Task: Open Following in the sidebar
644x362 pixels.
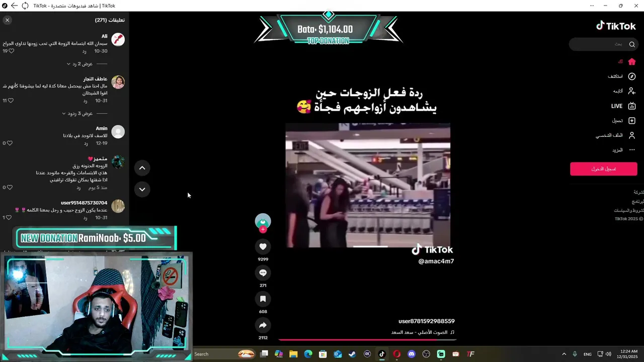Action: coord(624,91)
